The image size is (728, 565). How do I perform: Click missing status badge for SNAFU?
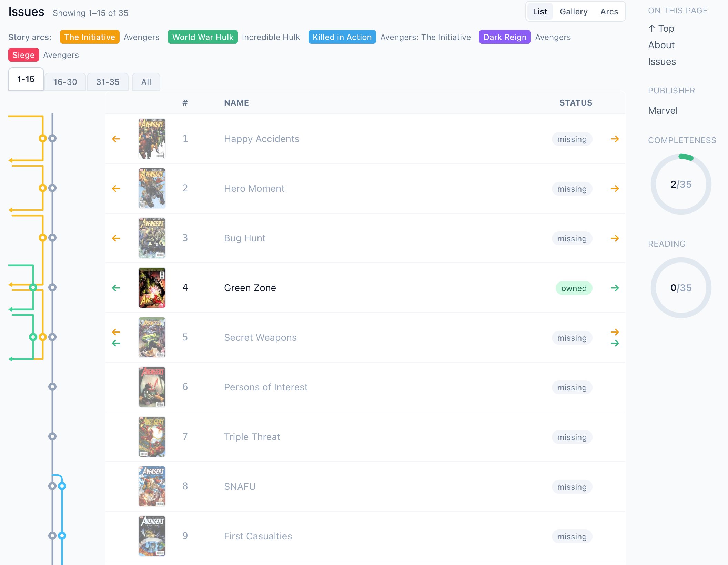pyautogui.click(x=572, y=487)
